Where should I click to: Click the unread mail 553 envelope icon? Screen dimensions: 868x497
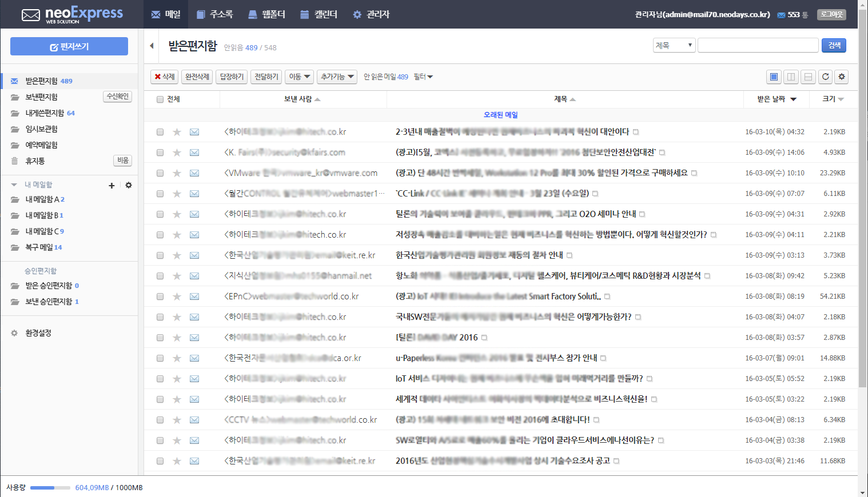pos(781,15)
